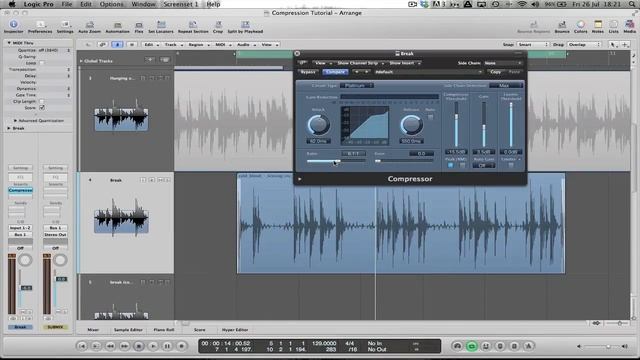Click the Hyper Editor tab button
This screenshot has width=640, height=360.
[235, 329]
